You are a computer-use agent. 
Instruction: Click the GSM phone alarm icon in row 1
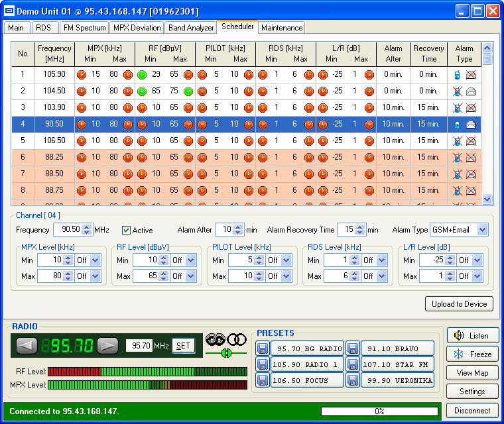point(457,75)
